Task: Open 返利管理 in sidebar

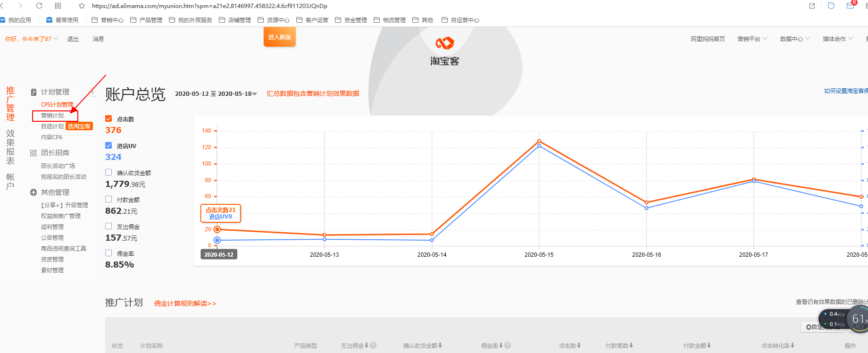Action: (x=52, y=227)
